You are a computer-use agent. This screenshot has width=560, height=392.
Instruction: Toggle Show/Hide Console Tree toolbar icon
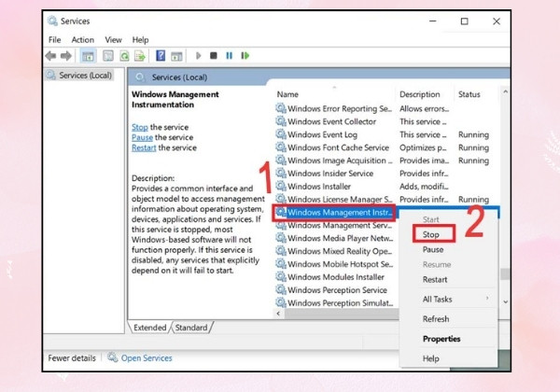88,56
